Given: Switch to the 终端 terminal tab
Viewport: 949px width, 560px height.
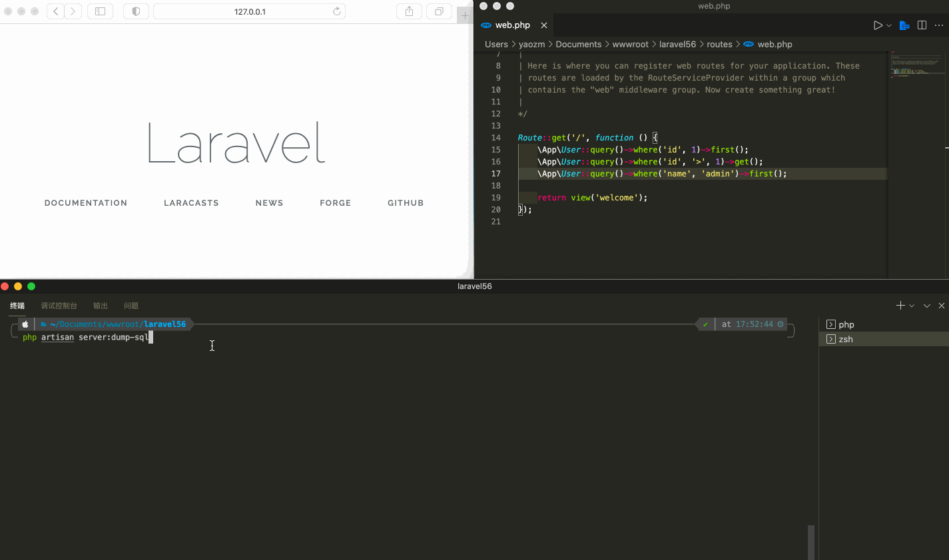Looking at the screenshot, I should click(17, 306).
